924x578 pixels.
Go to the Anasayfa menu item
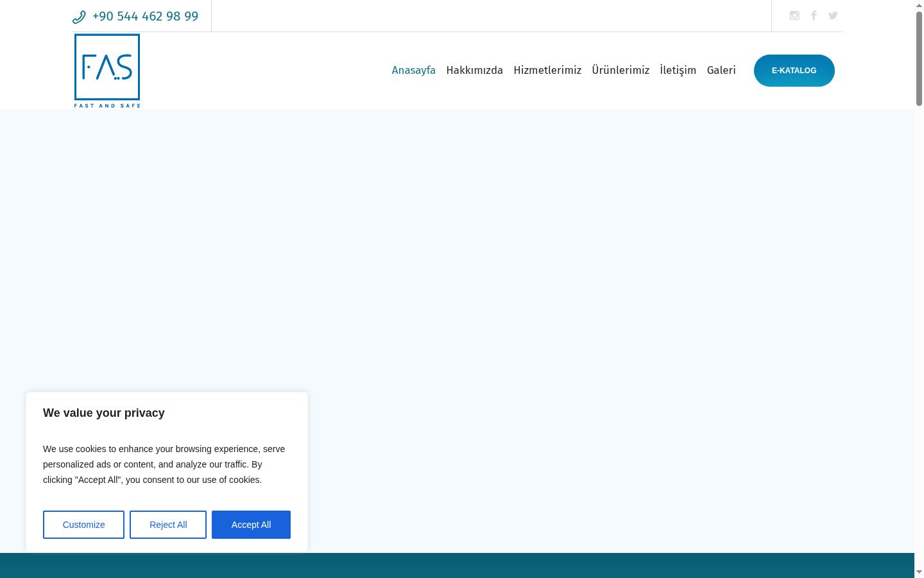pos(414,70)
